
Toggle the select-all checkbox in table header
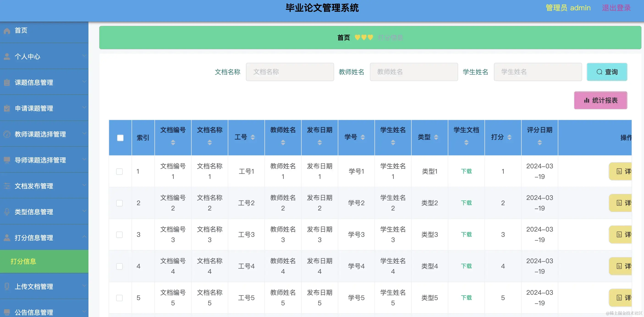(120, 137)
